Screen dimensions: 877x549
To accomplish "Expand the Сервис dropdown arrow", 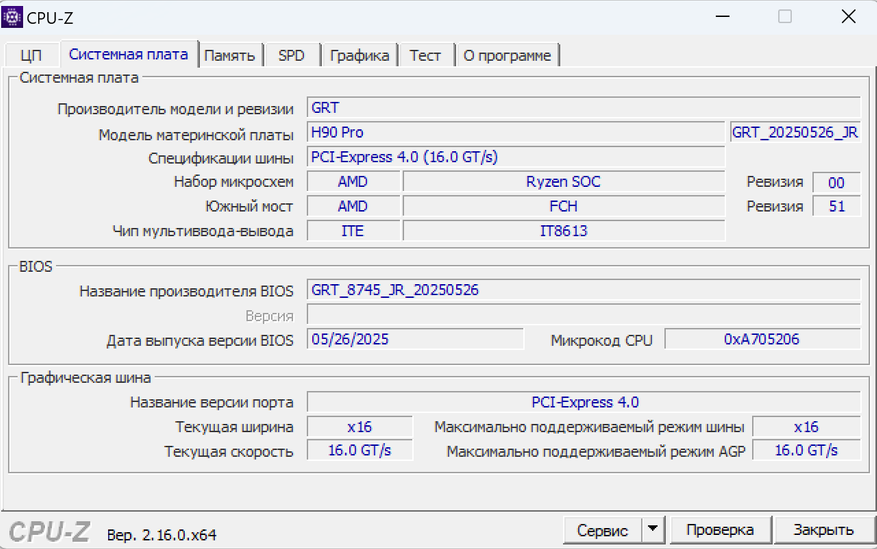I will pos(653,530).
